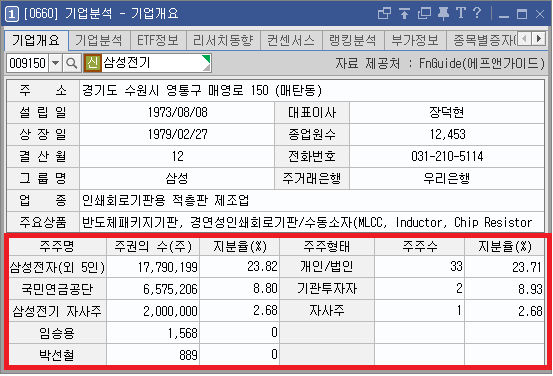
Task: Click the duplicate window icon in title bar
Action: click(424, 13)
